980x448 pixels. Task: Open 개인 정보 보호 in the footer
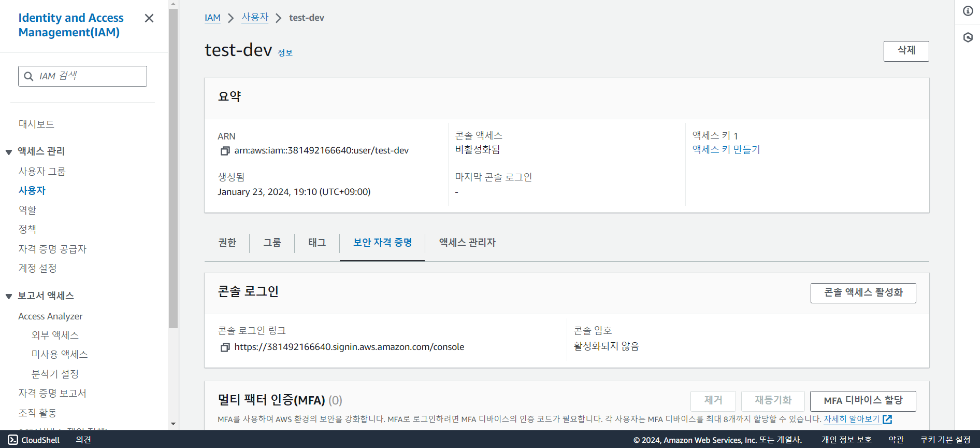click(x=846, y=440)
